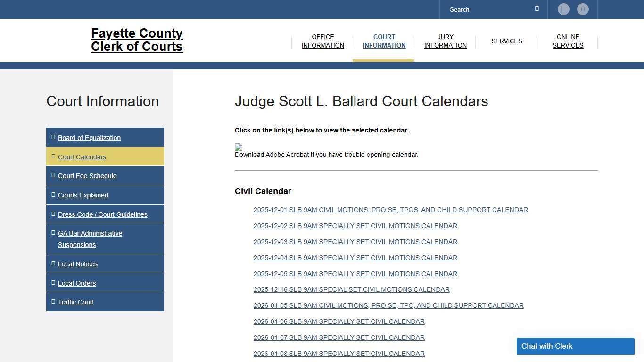
Task: Click the second circular social media icon
Action: 583,9
